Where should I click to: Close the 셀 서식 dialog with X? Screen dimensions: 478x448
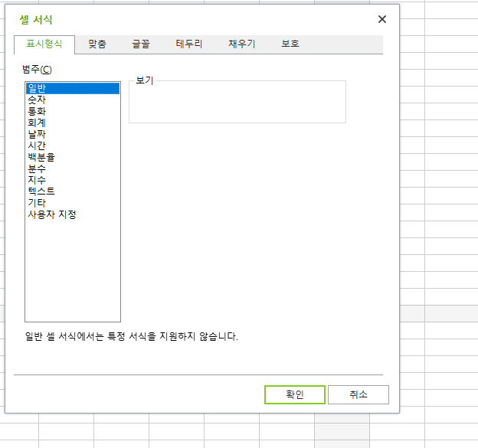pos(382,19)
